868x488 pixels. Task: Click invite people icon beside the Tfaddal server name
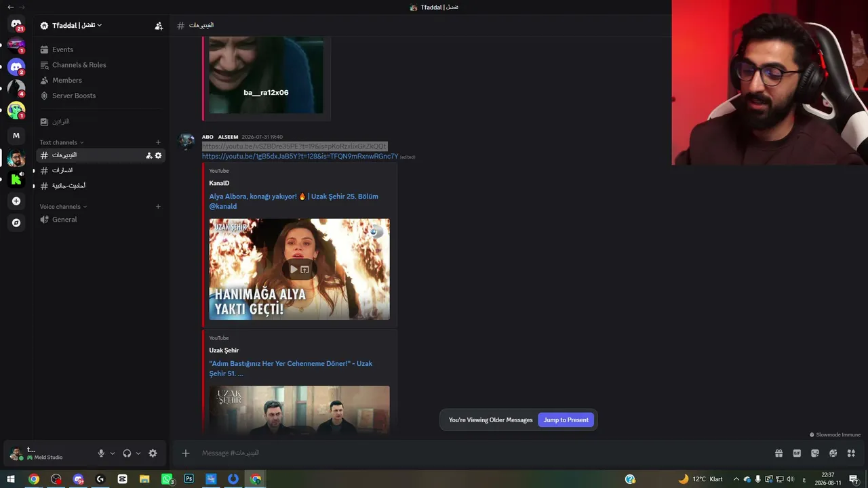159,26
